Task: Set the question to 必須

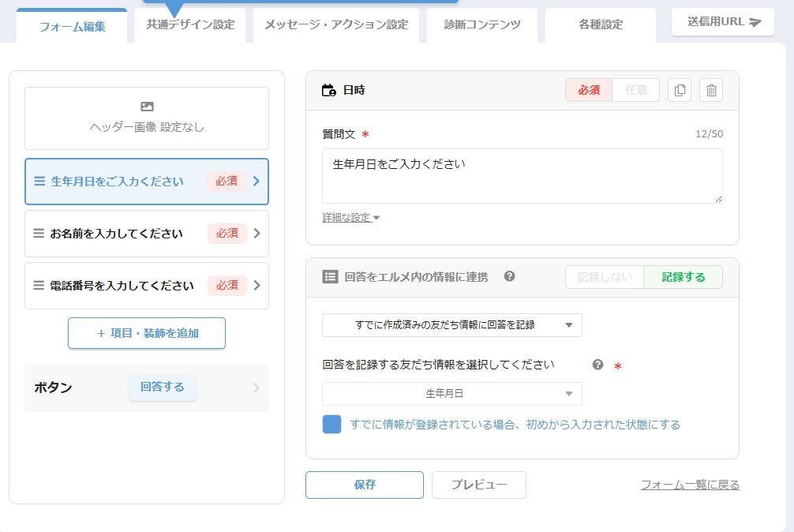Action: tap(589, 90)
